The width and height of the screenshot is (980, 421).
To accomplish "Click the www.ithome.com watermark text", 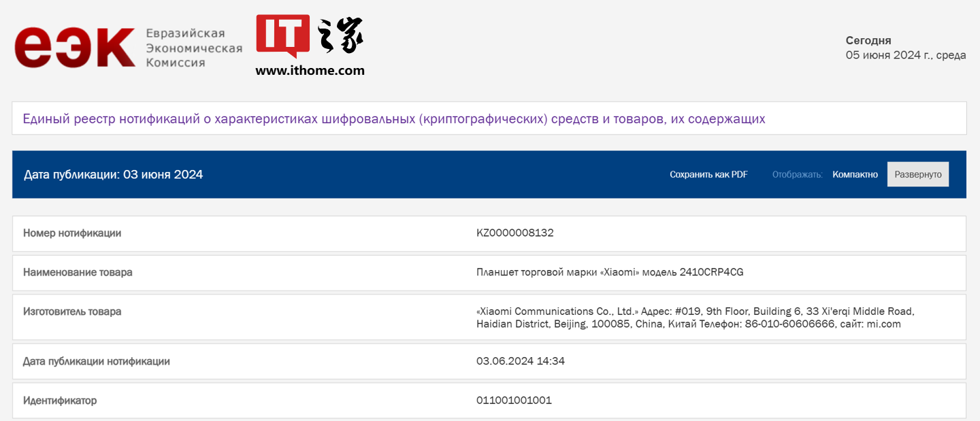I will click(x=310, y=70).
